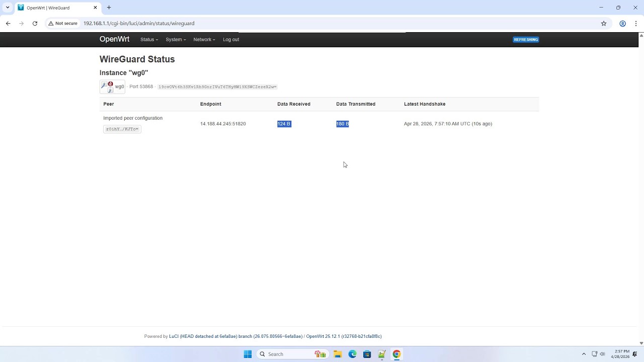Click the page vertical scrollbar down arrow
The image size is (644, 362).
coord(641,343)
